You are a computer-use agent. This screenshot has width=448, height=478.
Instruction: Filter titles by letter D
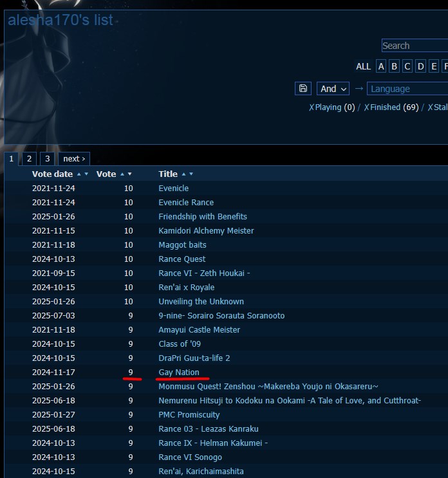(x=420, y=66)
